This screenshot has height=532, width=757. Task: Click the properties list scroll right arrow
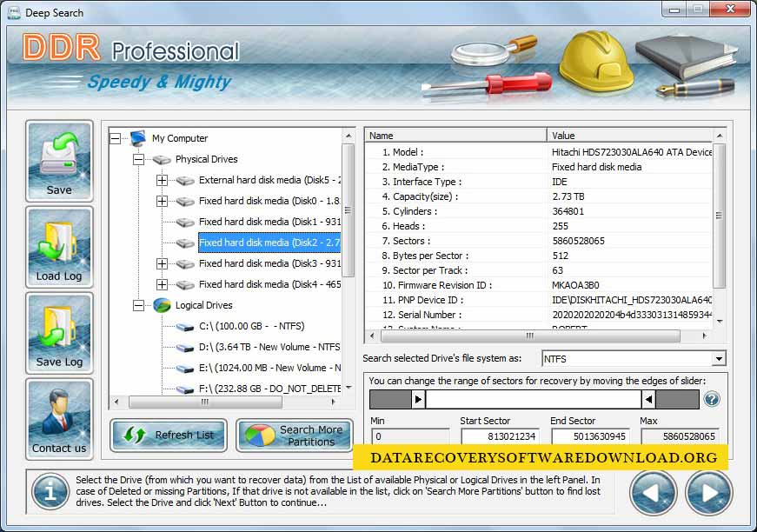coord(704,336)
